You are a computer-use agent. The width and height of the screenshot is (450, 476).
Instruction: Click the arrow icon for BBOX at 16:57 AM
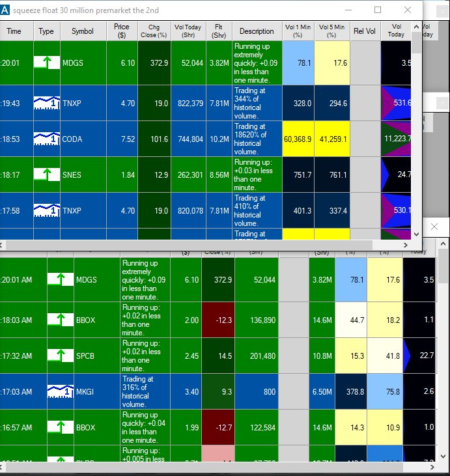tap(61, 427)
